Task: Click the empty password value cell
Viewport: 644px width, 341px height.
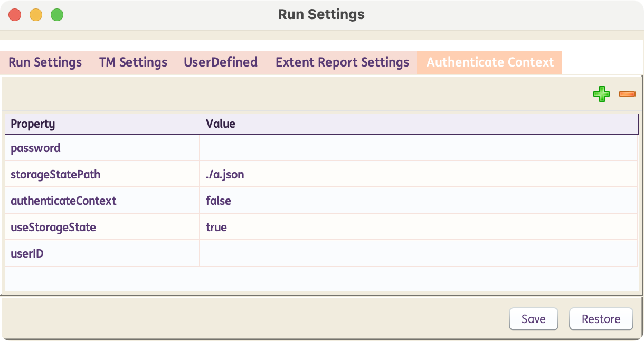Action: pyautogui.click(x=418, y=148)
